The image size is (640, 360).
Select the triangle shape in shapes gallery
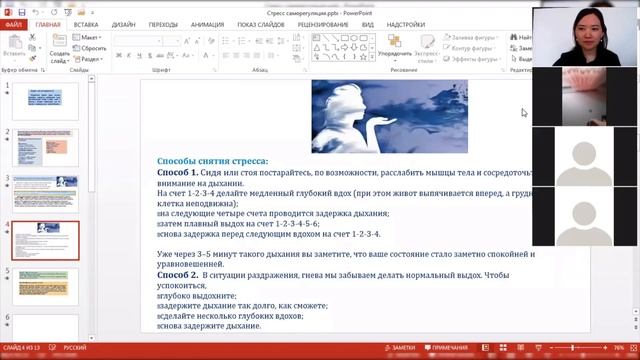click(x=317, y=48)
